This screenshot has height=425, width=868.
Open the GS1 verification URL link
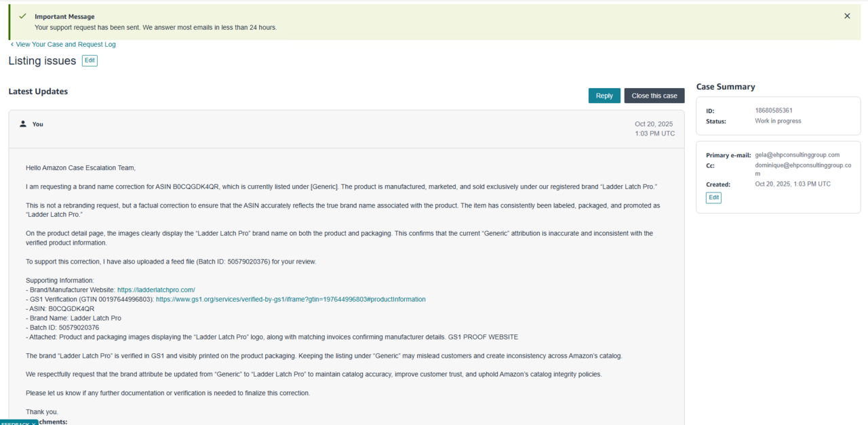290,300
